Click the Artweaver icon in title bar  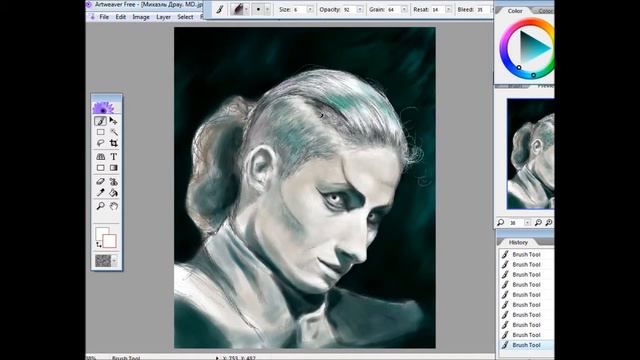89,4
